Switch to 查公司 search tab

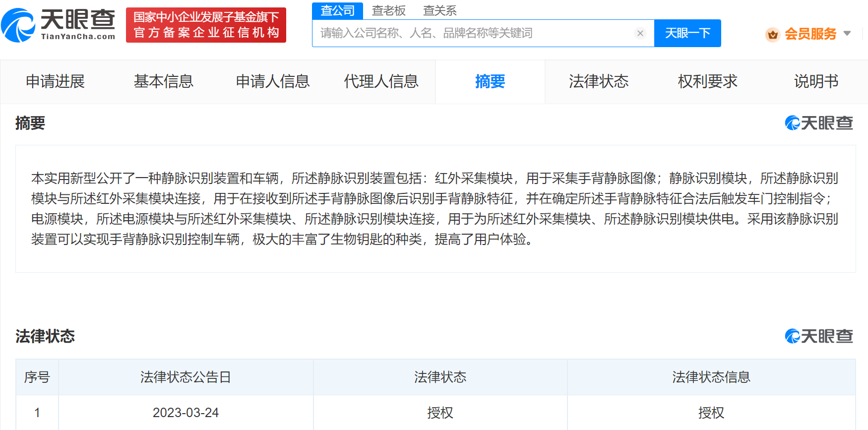(337, 10)
